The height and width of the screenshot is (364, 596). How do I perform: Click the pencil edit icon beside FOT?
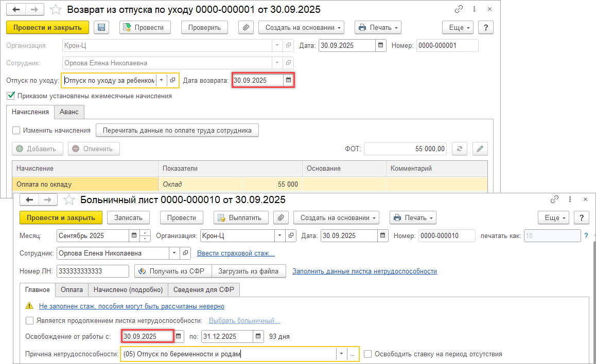[x=480, y=149]
